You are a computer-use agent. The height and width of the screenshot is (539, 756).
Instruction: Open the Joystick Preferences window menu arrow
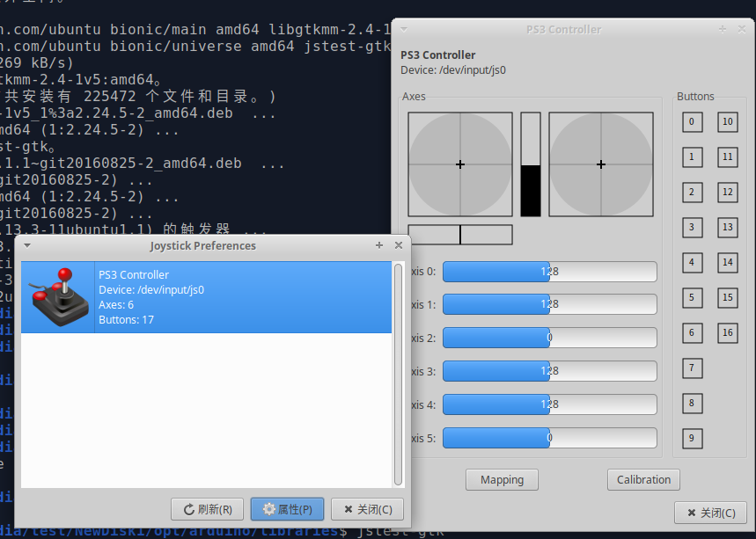point(27,245)
